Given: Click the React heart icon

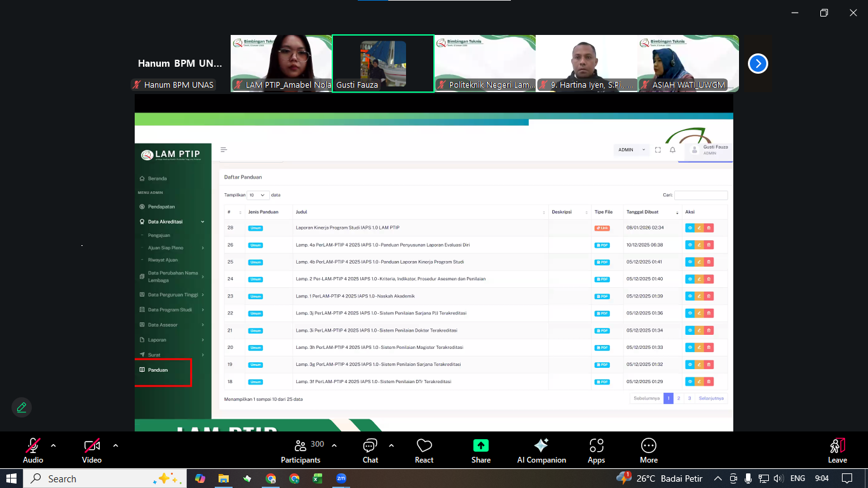Looking at the screenshot, I should pyautogui.click(x=424, y=451).
